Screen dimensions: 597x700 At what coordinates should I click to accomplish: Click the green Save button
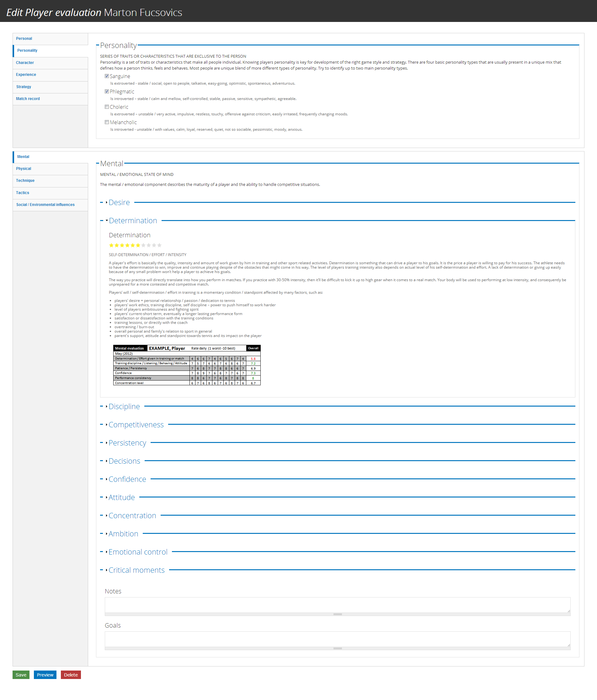click(x=21, y=675)
